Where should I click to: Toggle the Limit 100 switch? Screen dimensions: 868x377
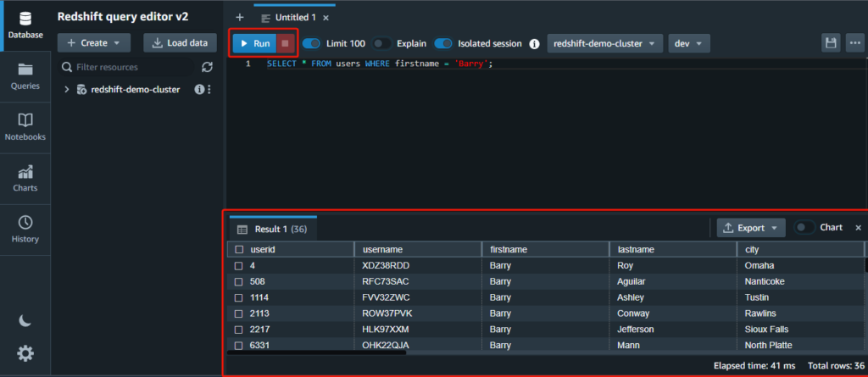pyautogui.click(x=312, y=43)
